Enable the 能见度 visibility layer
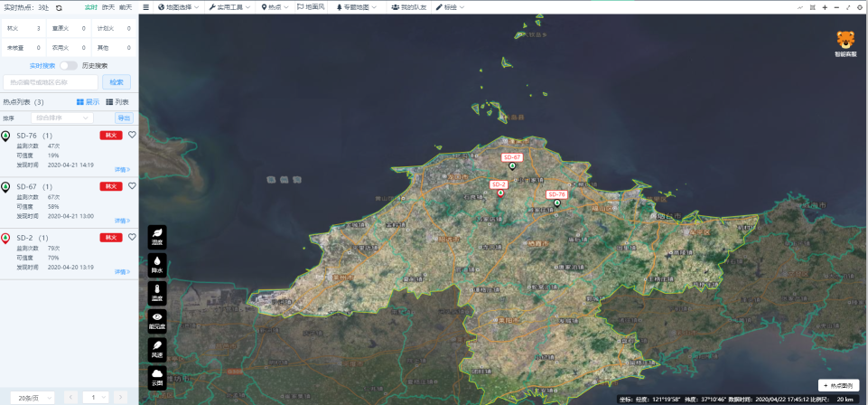 click(157, 322)
